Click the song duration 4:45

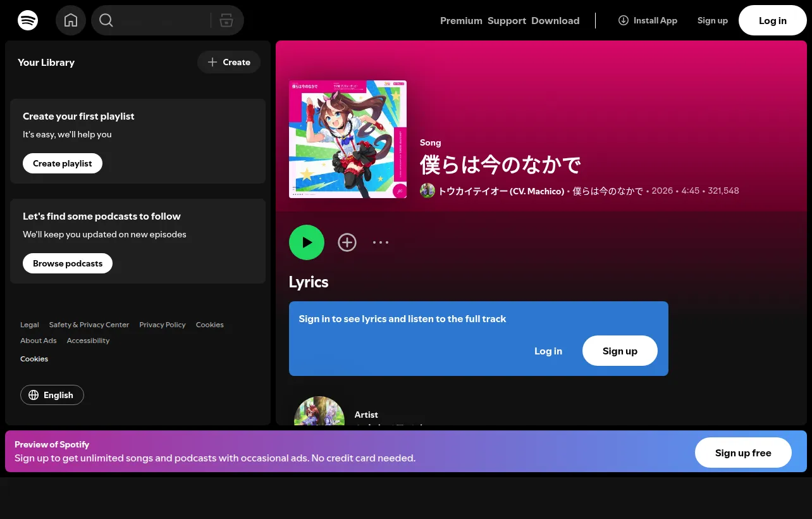point(691,191)
